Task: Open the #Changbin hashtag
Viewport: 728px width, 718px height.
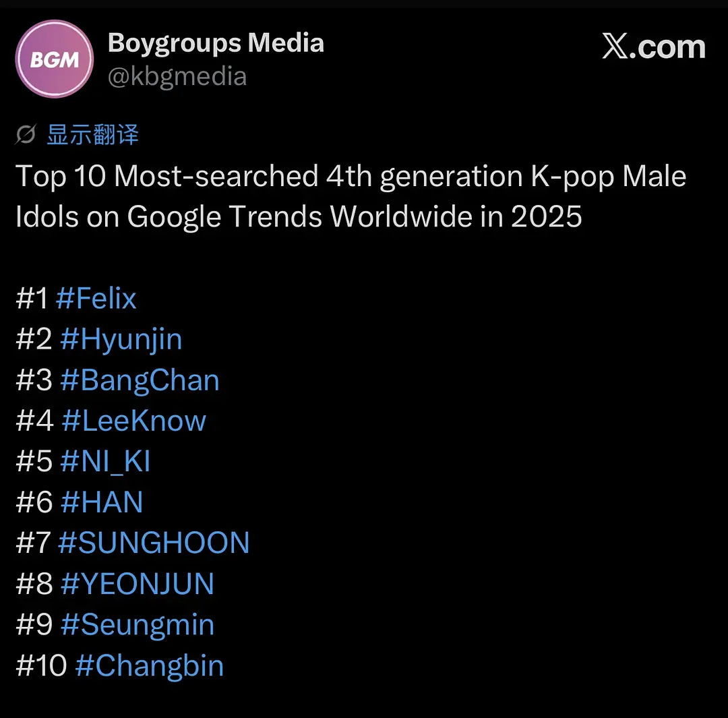Action: (149, 665)
